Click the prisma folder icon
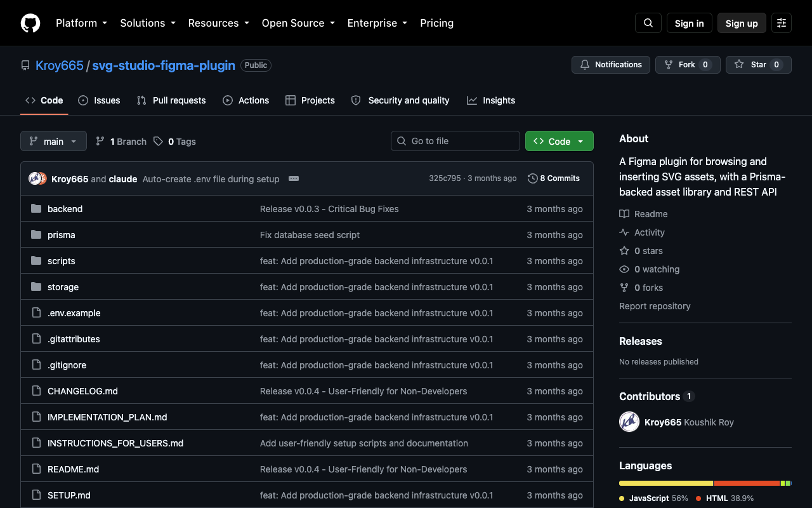Image resolution: width=812 pixels, height=508 pixels. [36, 235]
